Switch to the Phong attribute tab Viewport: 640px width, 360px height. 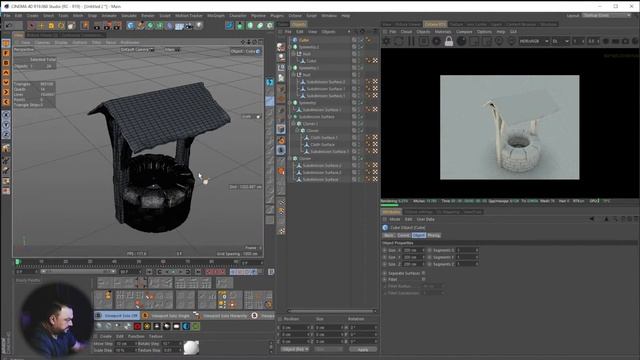click(433, 236)
